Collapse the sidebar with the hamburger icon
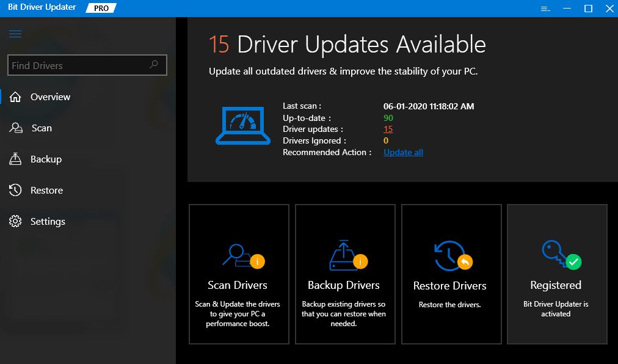Viewport: 618px width, 364px height. click(x=15, y=34)
